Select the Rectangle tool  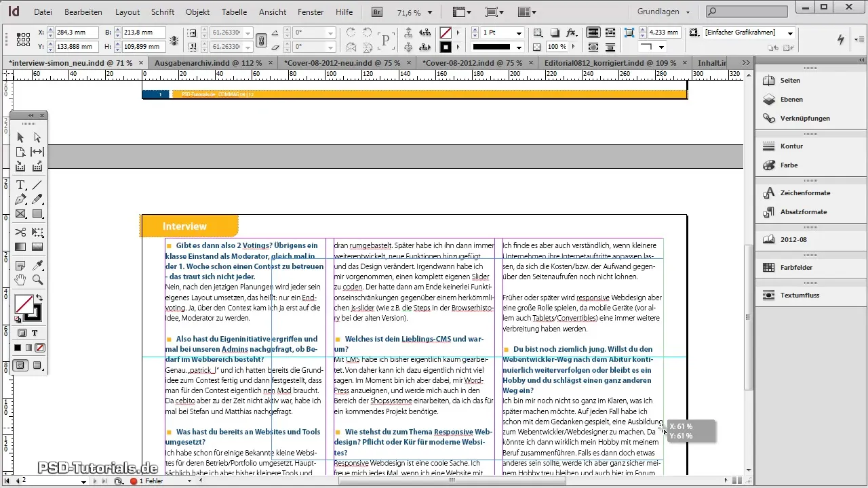(x=37, y=214)
